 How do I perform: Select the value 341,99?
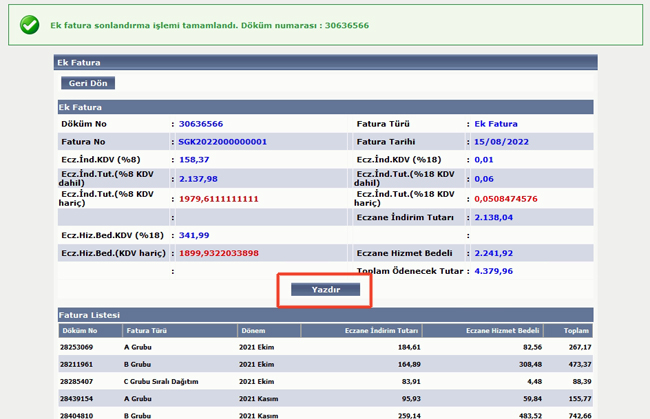[194, 235]
